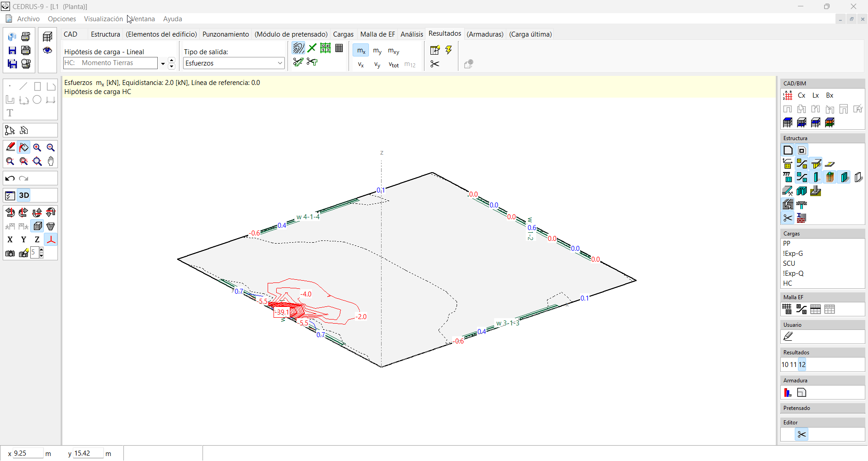Expand the Hipótesis de carga dropdown arrow
This screenshot has width=868, height=461.
click(x=163, y=64)
